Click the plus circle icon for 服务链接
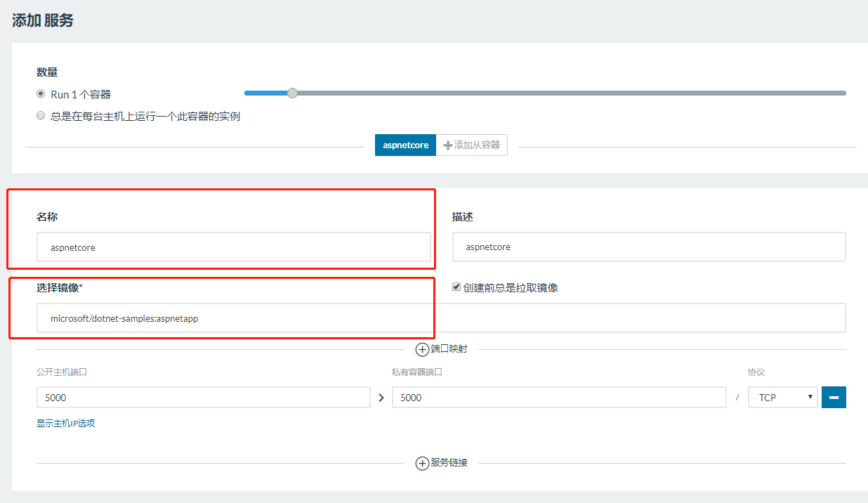The image size is (868, 503). [x=422, y=463]
